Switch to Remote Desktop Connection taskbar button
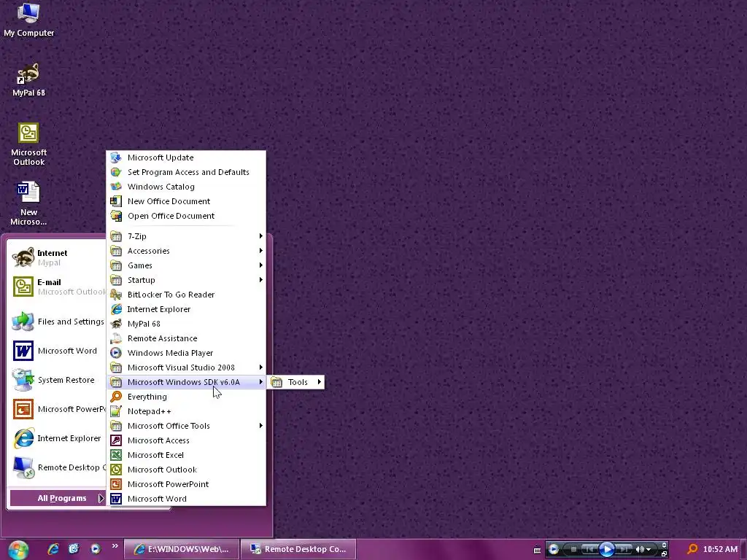Viewport: 747px width, 560px height. pyautogui.click(x=298, y=549)
